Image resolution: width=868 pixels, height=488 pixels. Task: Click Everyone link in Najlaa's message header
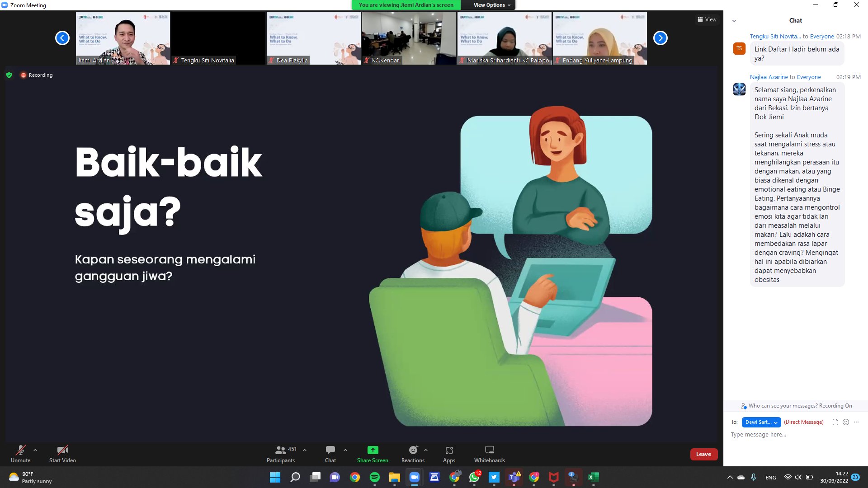(x=809, y=77)
